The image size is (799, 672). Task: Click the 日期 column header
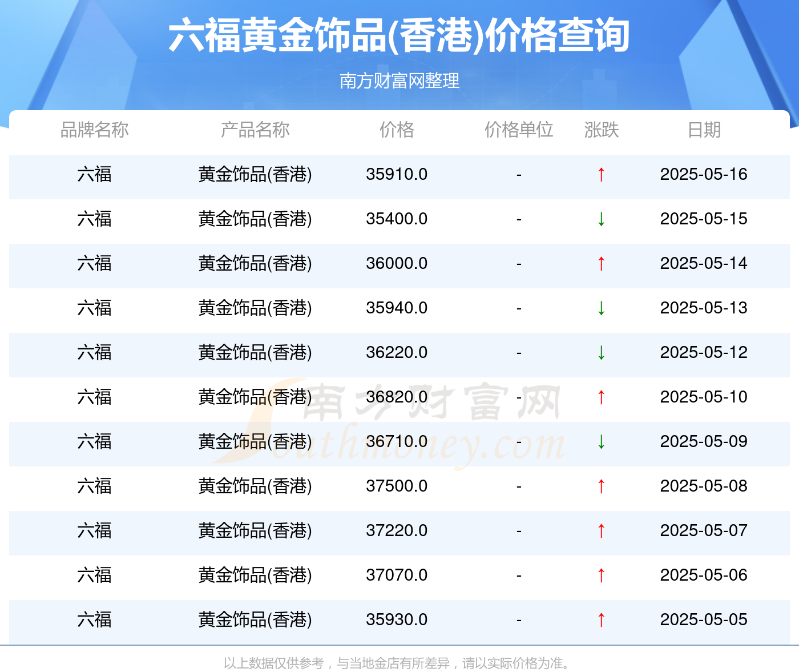704,130
